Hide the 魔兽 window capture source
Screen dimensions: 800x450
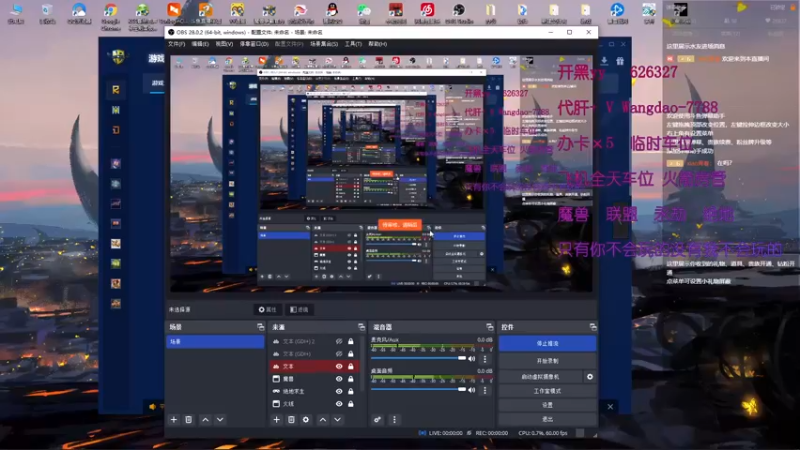(x=339, y=379)
